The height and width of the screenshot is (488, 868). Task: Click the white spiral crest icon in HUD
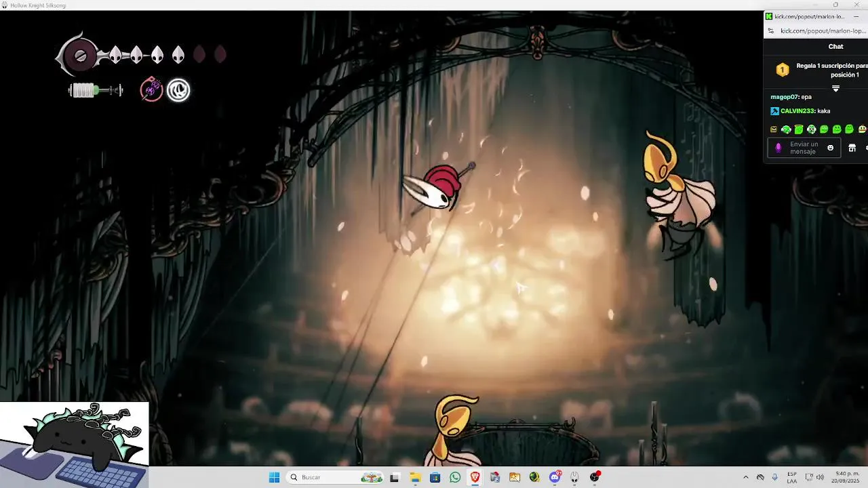click(x=178, y=90)
